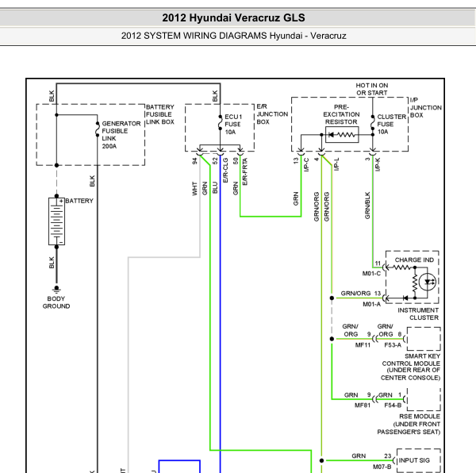Click the 'E/R-FRTA' connector label

coord(244,171)
